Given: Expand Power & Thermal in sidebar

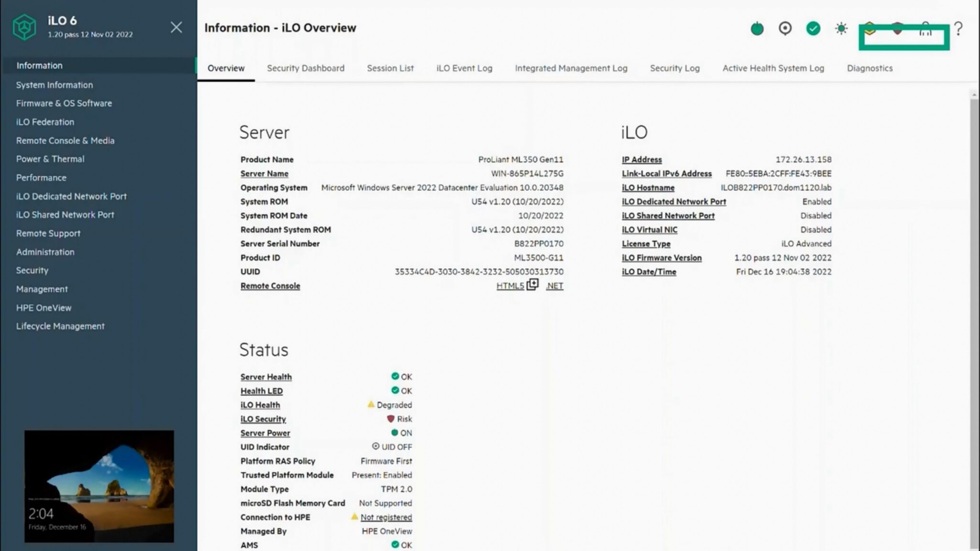Looking at the screenshot, I should point(50,159).
